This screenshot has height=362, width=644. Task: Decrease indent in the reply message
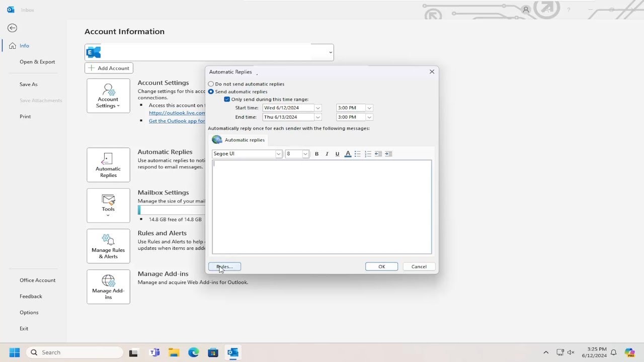(x=378, y=154)
